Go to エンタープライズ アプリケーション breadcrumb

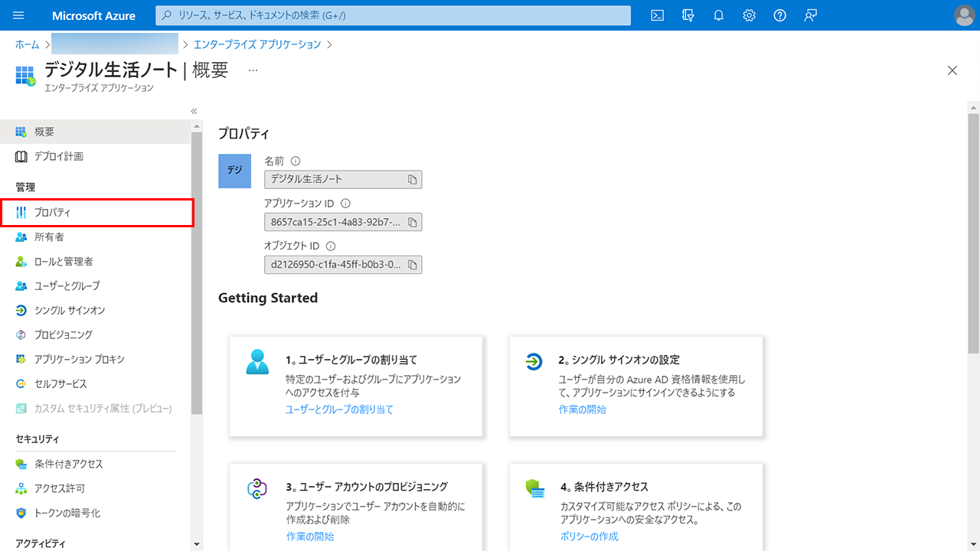click(257, 44)
